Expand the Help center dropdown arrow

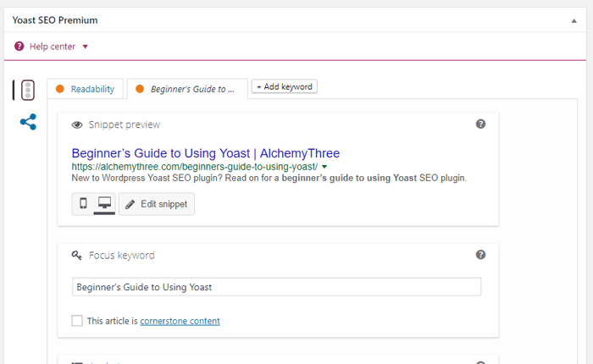point(85,47)
